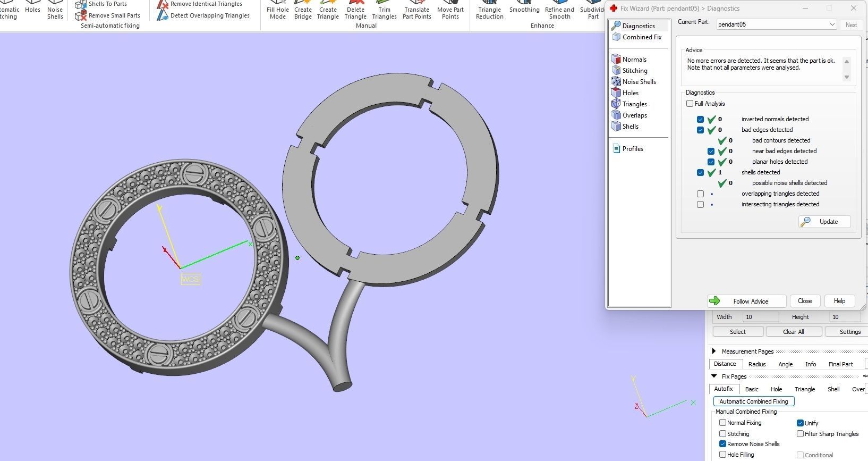Click the Shells To Parts tool
The width and height of the screenshot is (868, 461).
tap(101, 4)
